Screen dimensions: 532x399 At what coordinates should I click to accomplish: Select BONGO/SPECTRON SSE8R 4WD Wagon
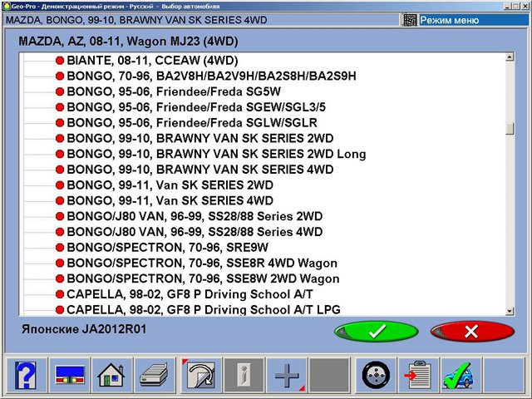point(202,264)
